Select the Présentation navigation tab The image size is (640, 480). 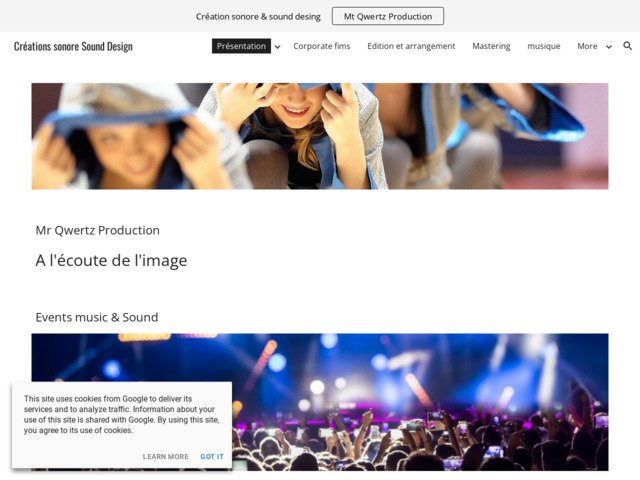point(241,46)
